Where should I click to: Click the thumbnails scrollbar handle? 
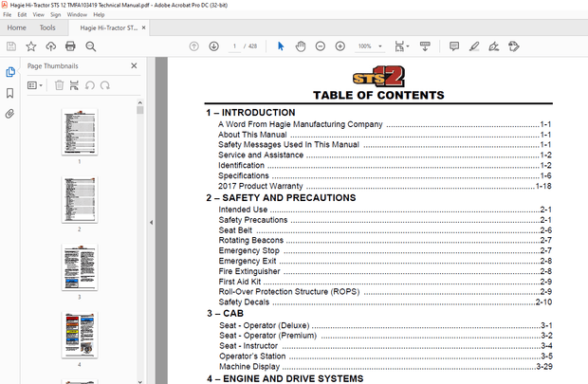pyautogui.click(x=139, y=110)
